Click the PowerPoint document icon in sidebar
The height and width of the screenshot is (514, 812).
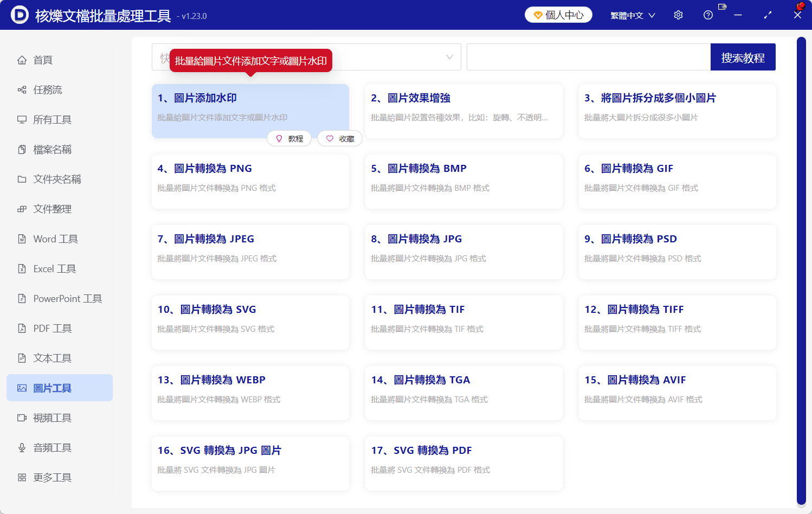tap(22, 299)
